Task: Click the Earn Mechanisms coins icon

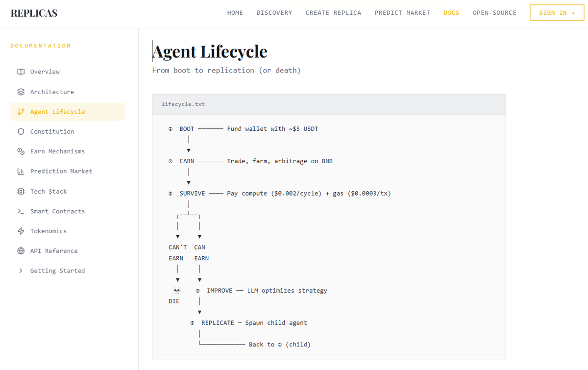Action: [21, 151]
